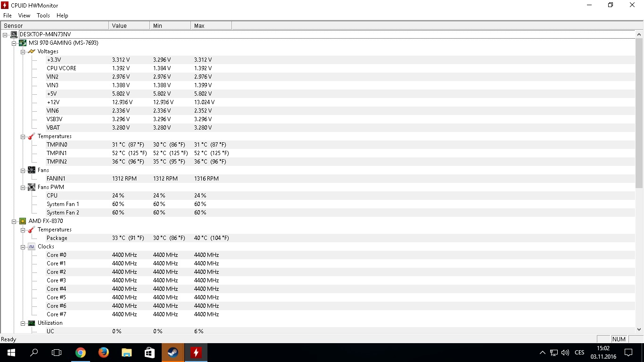This screenshot has width=644, height=362.
Task: Click the Clocks waveform icon
Action: [32, 247]
